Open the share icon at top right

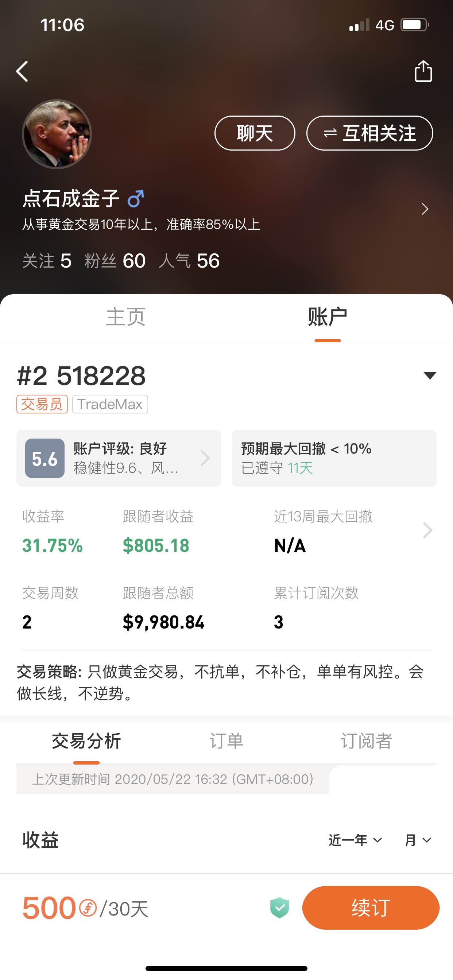click(x=423, y=71)
